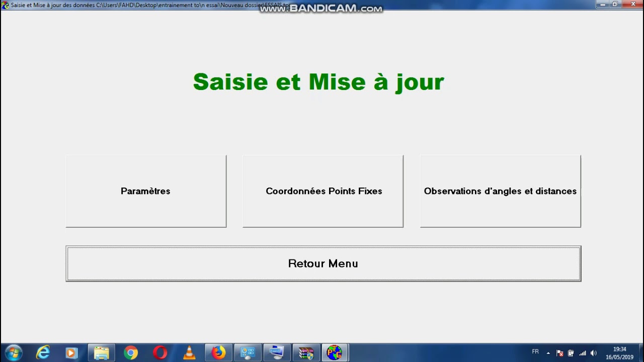This screenshot has width=644, height=362.
Task: Open the Windows Start menu
Action: pyautogui.click(x=14, y=353)
